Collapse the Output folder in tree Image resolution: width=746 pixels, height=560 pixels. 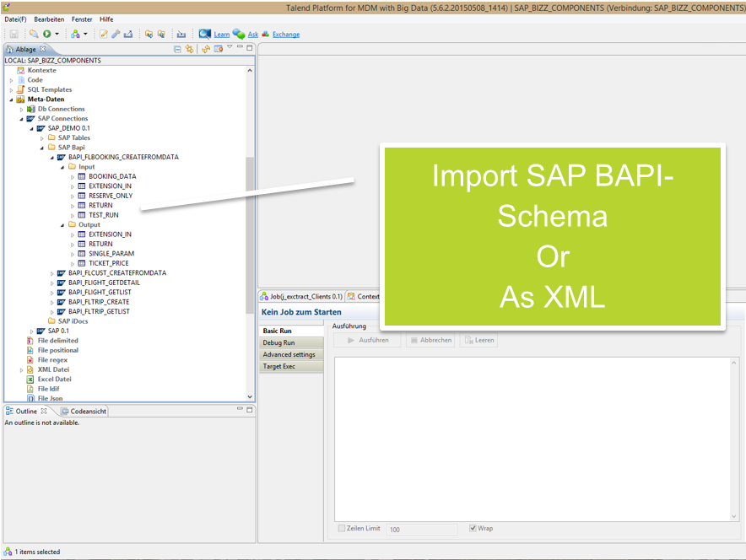(62, 225)
